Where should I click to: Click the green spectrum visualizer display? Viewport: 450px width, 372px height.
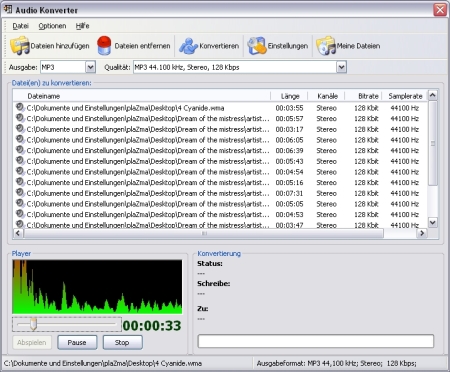point(97,287)
